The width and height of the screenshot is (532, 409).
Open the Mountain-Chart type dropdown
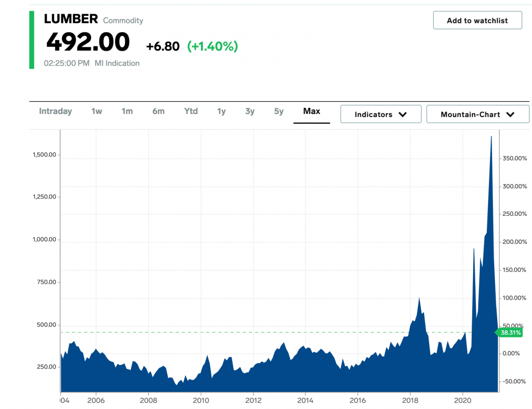478,115
